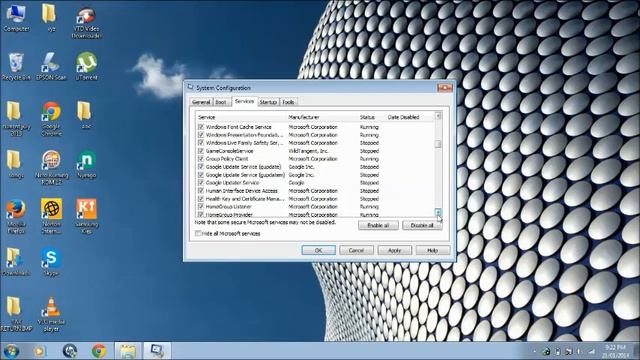Launch the Nymgo desktop shortcut
The image size is (640, 360).
(x=86, y=164)
